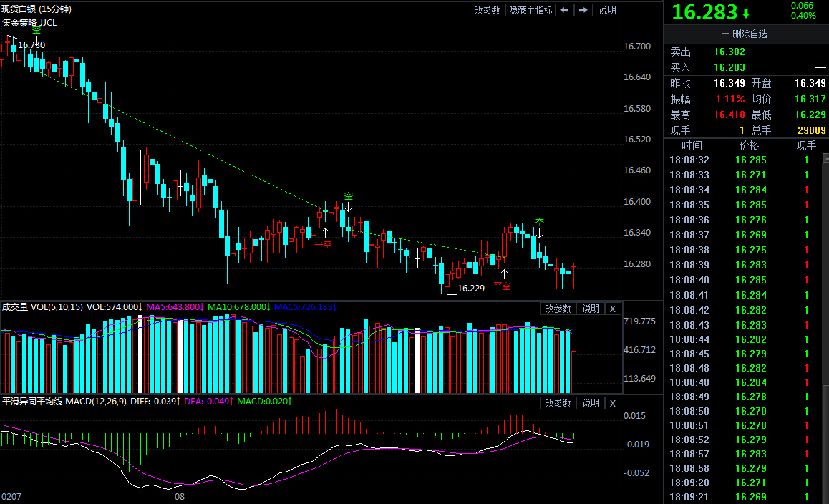Click the left arrow to shift chart back
Image resolution: width=829 pixels, height=504 pixels.
pos(564,10)
